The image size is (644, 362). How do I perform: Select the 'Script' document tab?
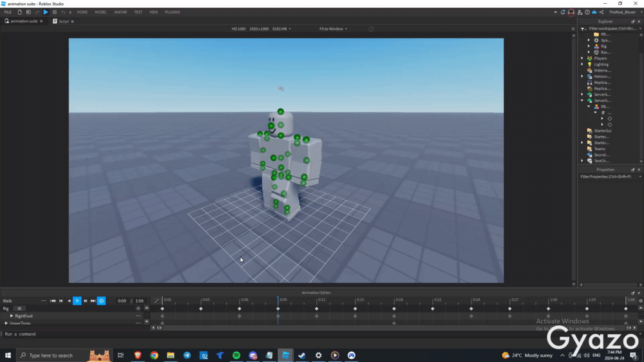pyautogui.click(x=63, y=21)
